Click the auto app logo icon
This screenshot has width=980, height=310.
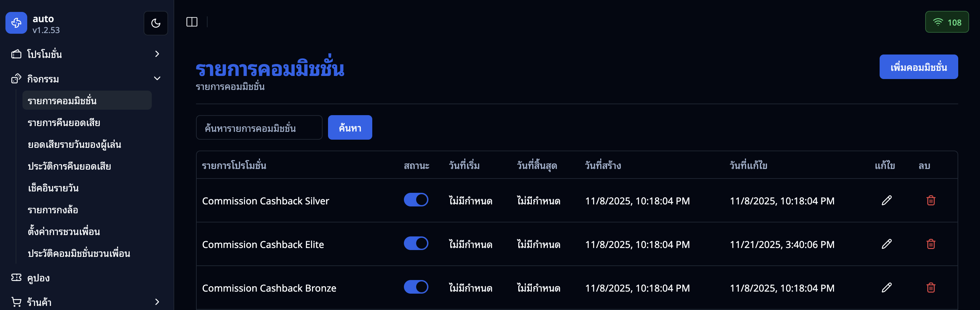pyautogui.click(x=16, y=23)
